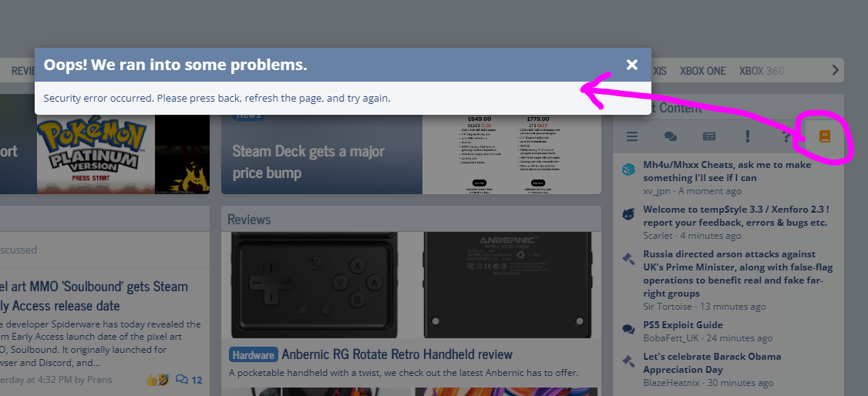Open author 'Prans' on the Soulbound article
Viewport: 868px width, 396px height.
99,379
